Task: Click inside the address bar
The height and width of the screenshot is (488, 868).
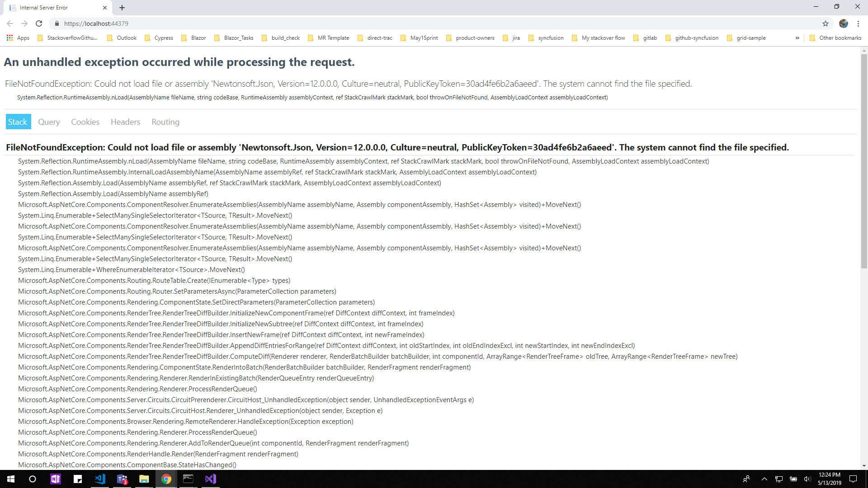Action: 226,23
